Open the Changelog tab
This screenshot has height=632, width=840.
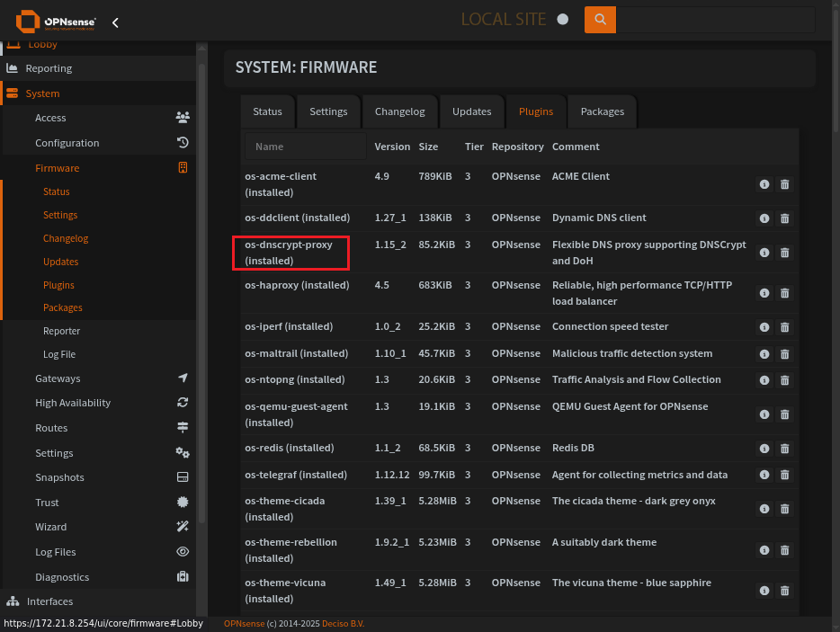(x=399, y=111)
